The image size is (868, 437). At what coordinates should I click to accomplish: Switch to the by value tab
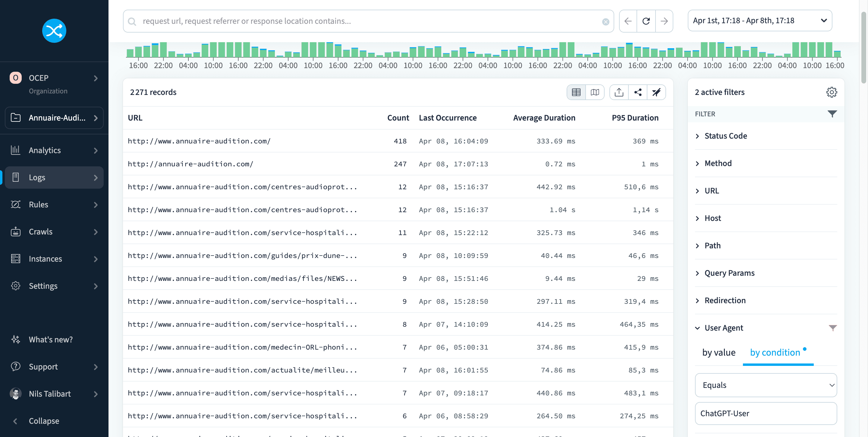pyautogui.click(x=719, y=352)
